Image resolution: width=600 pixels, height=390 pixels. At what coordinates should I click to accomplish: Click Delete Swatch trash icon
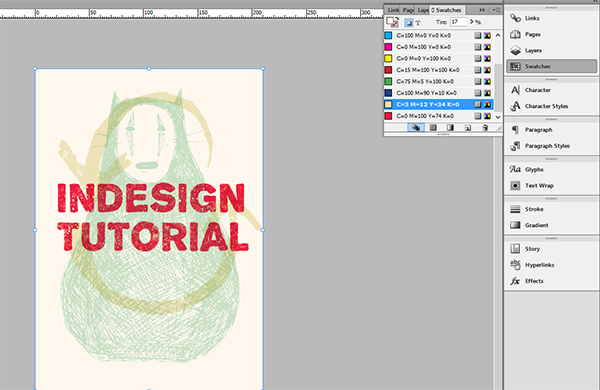(x=485, y=127)
